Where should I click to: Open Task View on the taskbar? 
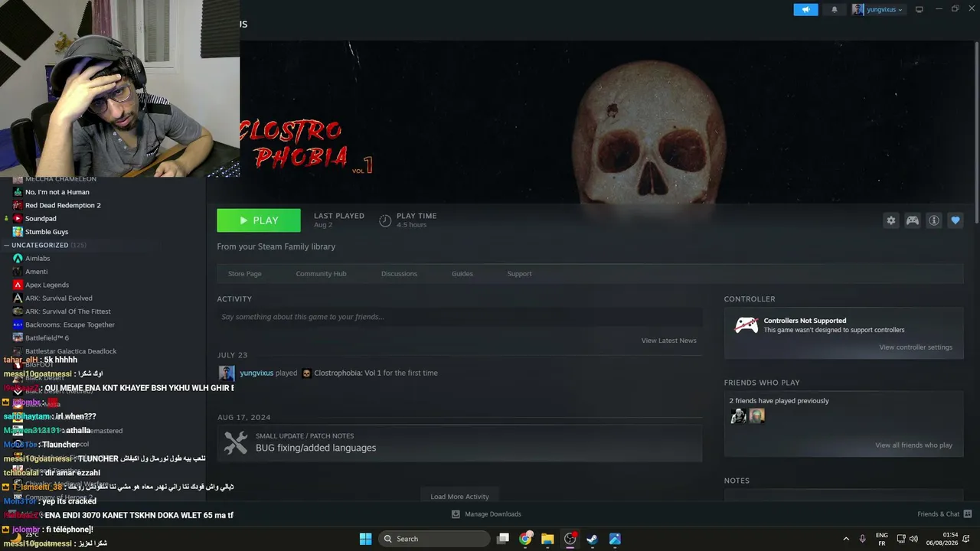pyautogui.click(x=503, y=539)
